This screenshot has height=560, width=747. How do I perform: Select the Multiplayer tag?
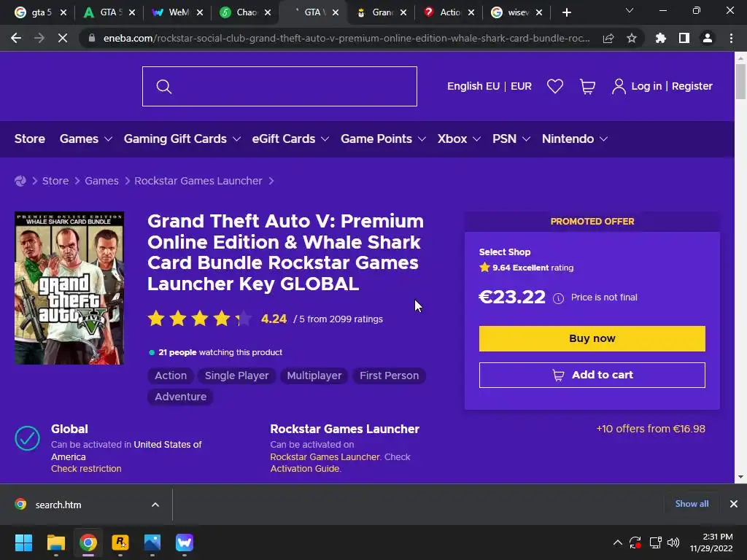click(314, 376)
